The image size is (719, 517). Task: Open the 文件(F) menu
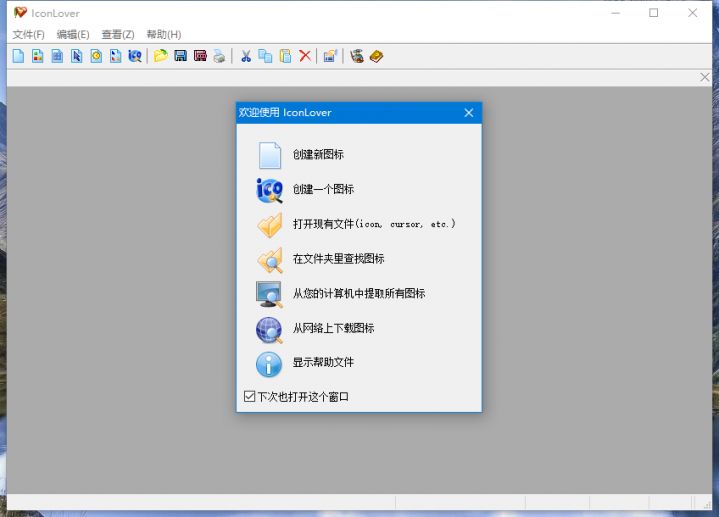[x=28, y=34]
